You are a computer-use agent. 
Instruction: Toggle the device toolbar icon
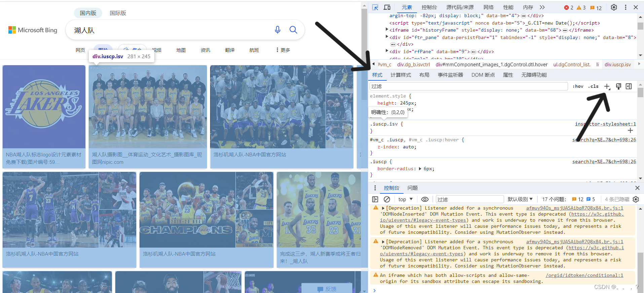click(x=387, y=7)
